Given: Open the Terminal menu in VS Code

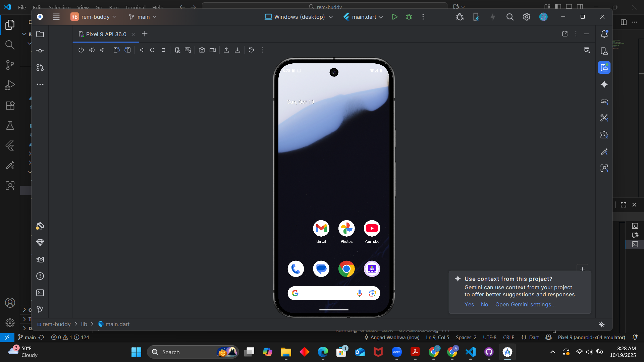Looking at the screenshot, I should pyautogui.click(x=135, y=7).
